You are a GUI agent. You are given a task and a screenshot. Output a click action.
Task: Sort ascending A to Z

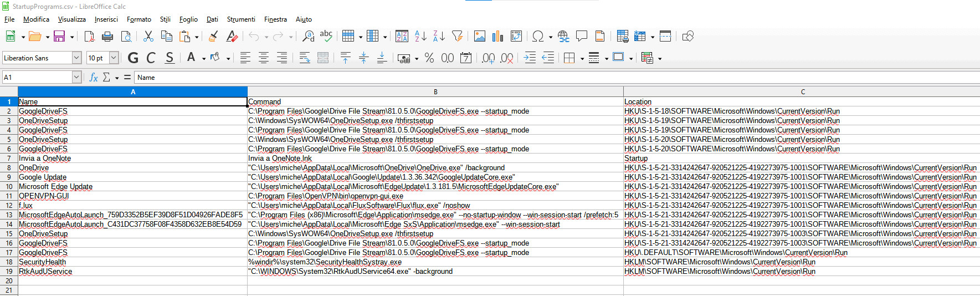point(420,37)
